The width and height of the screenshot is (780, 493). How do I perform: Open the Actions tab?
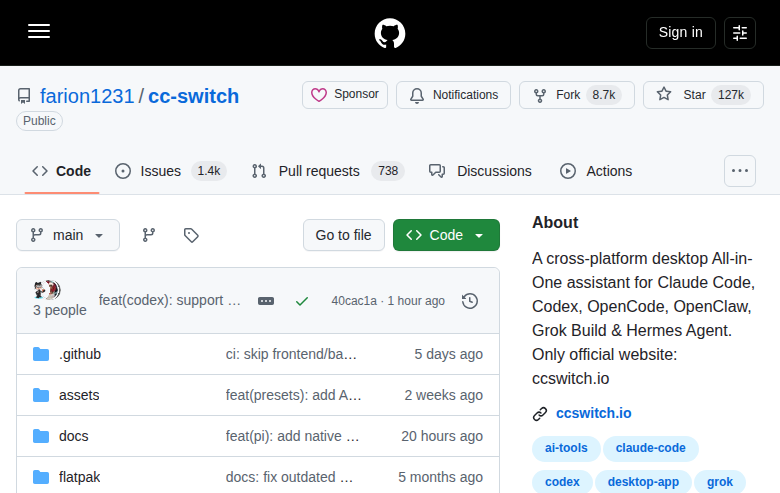click(596, 171)
